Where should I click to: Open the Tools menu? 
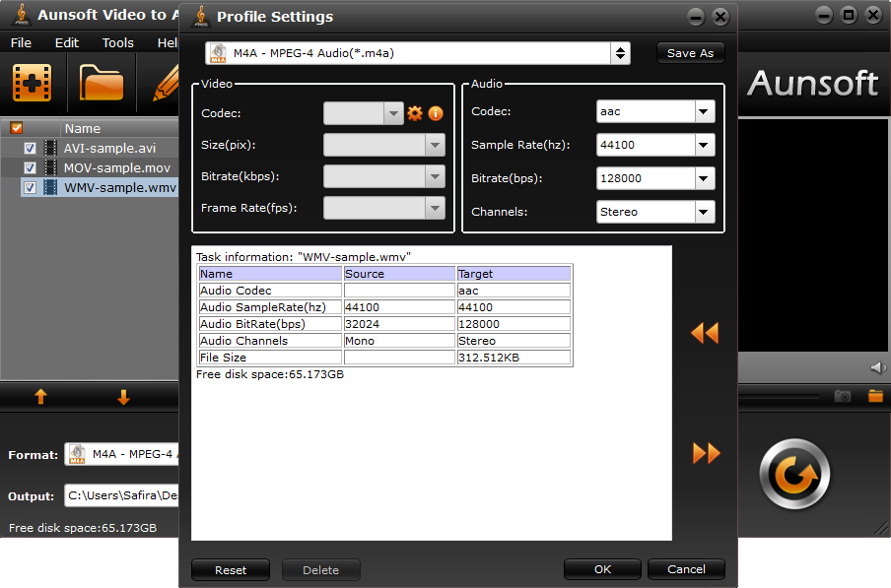coord(117,42)
